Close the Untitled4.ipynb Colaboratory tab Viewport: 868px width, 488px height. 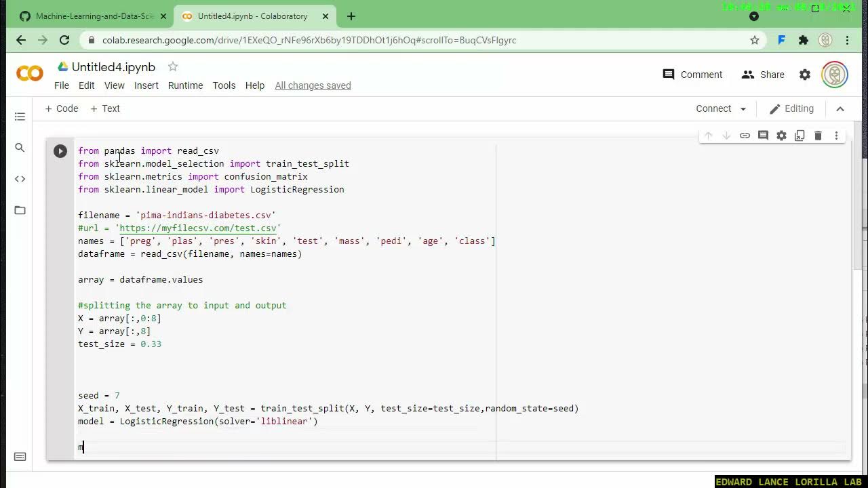[325, 16]
